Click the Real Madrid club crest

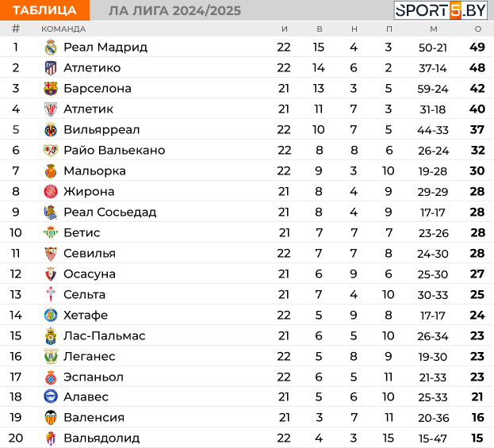pyautogui.click(x=51, y=48)
